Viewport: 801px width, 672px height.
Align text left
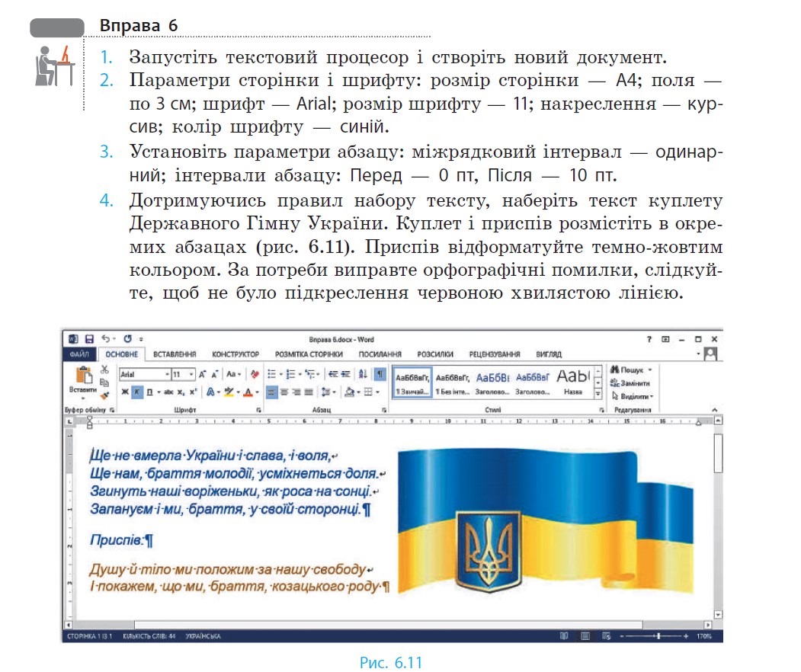(272, 392)
